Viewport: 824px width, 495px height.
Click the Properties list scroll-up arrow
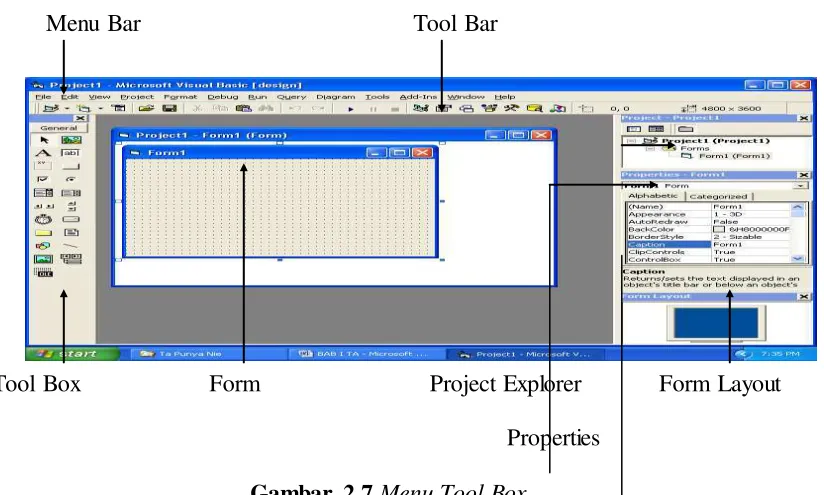click(x=798, y=207)
